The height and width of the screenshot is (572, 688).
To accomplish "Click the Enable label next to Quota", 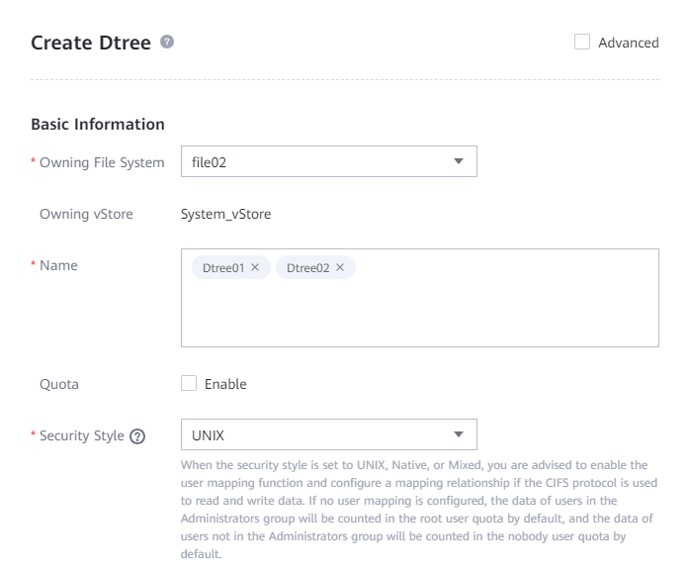I will 226,384.
